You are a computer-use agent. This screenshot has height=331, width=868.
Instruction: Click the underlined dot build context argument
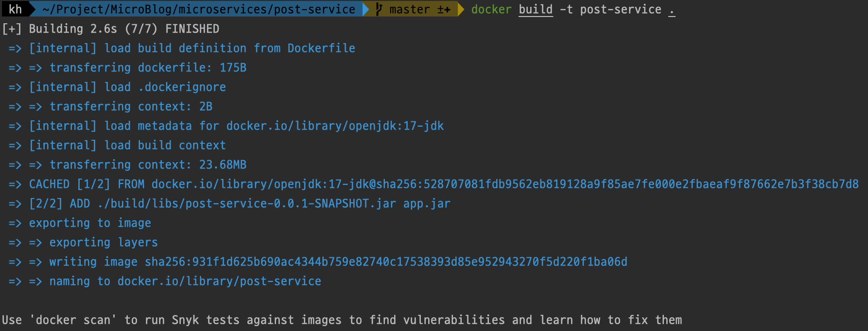pyautogui.click(x=672, y=9)
